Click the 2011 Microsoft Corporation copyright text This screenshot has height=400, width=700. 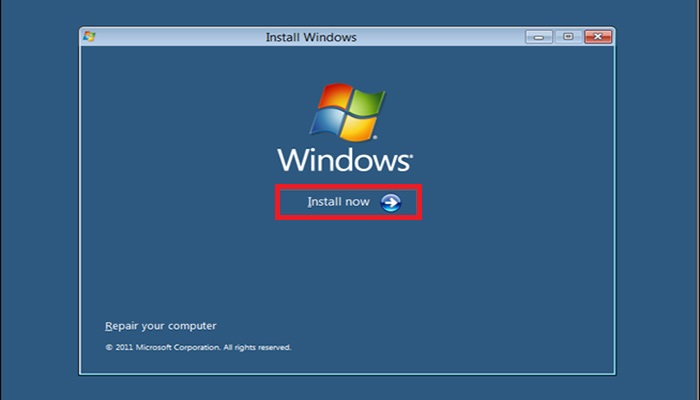click(x=198, y=347)
